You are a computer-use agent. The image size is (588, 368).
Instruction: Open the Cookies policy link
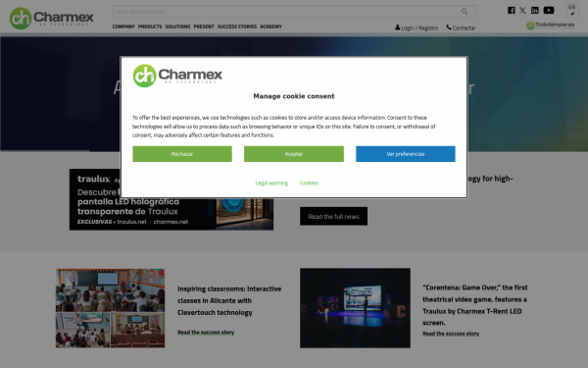[309, 184]
